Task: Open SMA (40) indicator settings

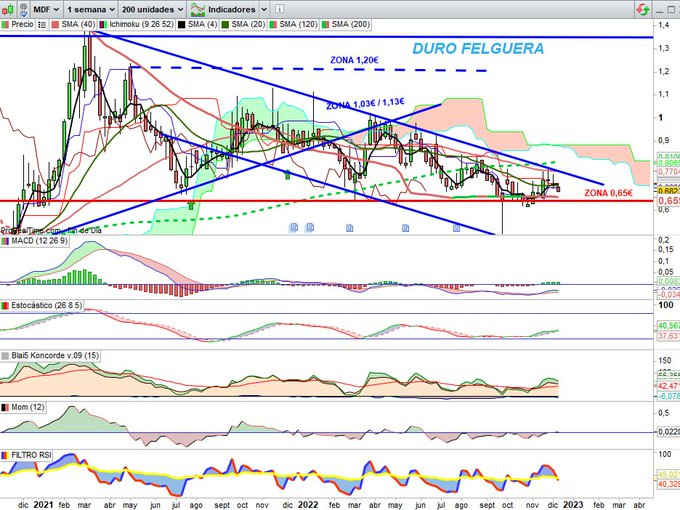Action: click(76, 24)
